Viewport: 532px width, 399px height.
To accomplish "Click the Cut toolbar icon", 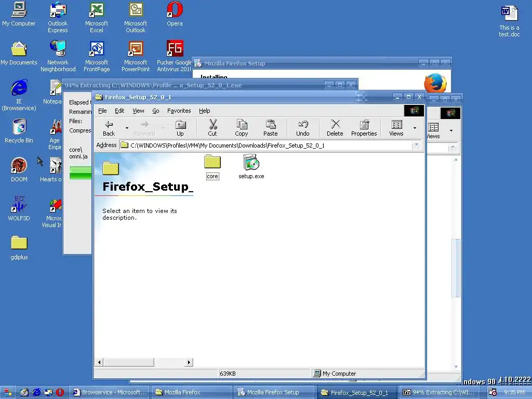I will click(x=212, y=128).
